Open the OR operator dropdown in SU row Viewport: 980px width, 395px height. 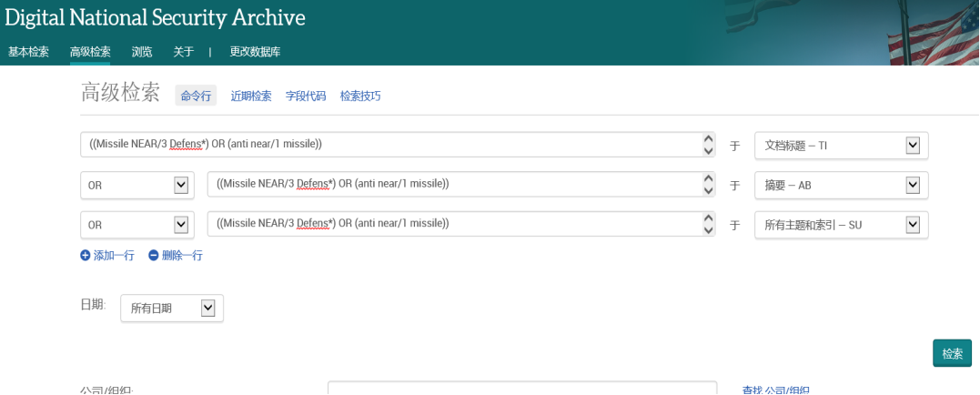[137, 225]
